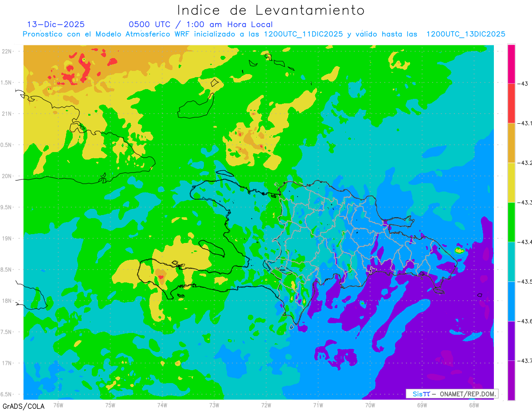Click the longitude label '69W'
The width and height of the screenshot is (532, 411).
[422, 404]
